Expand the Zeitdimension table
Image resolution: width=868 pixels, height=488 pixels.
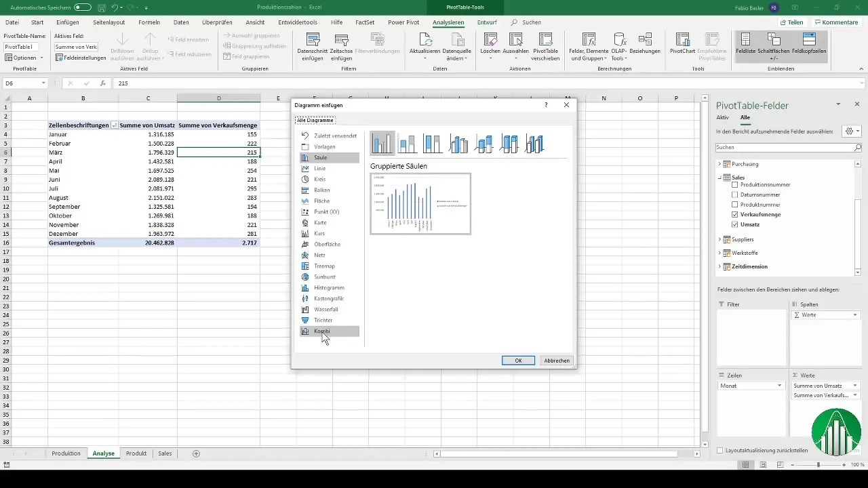pyautogui.click(x=719, y=266)
